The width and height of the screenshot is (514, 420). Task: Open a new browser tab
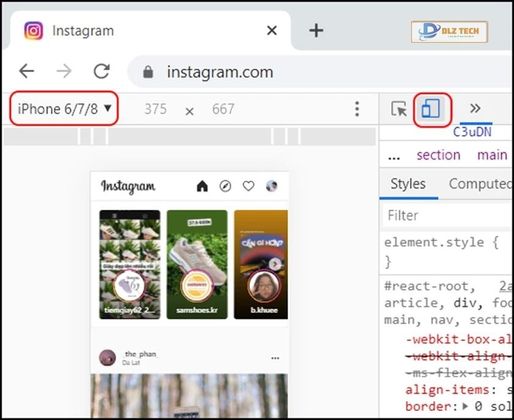(x=316, y=31)
